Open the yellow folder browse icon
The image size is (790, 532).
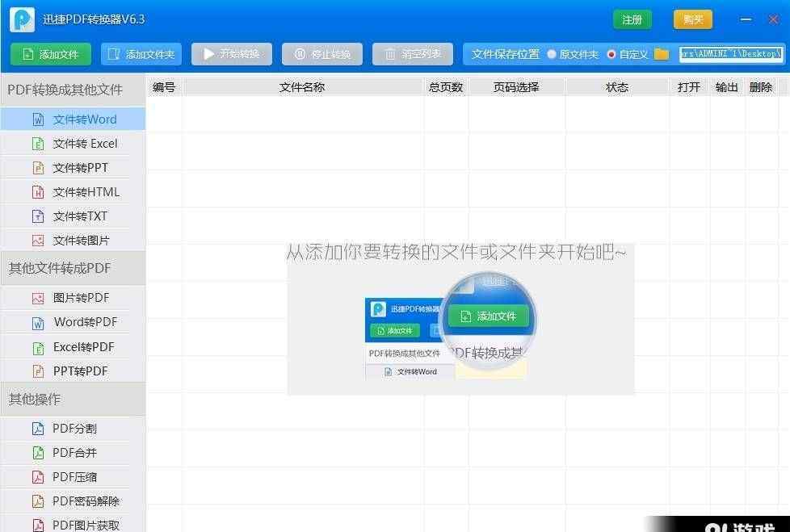coord(661,54)
